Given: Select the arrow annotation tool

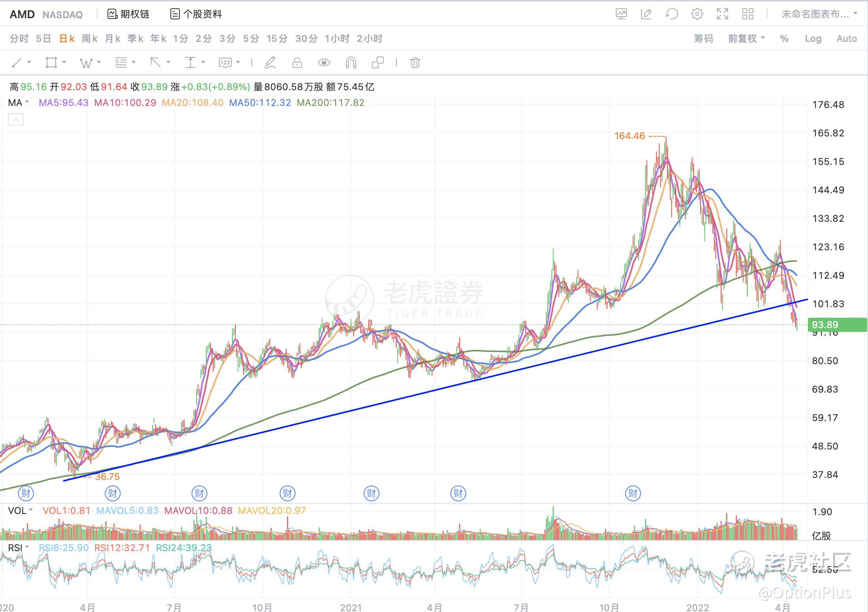Looking at the screenshot, I should pyautogui.click(x=155, y=62).
